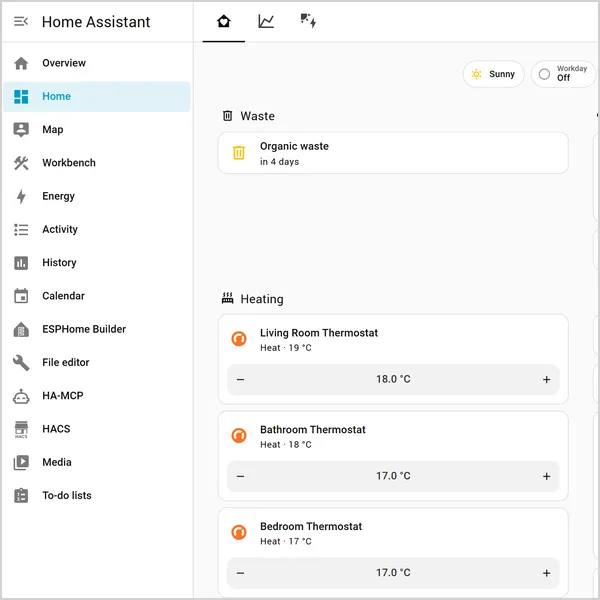Toggle the Workday Off badge
The height and width of the screenshot is (600, 600).
click(562, 74)
